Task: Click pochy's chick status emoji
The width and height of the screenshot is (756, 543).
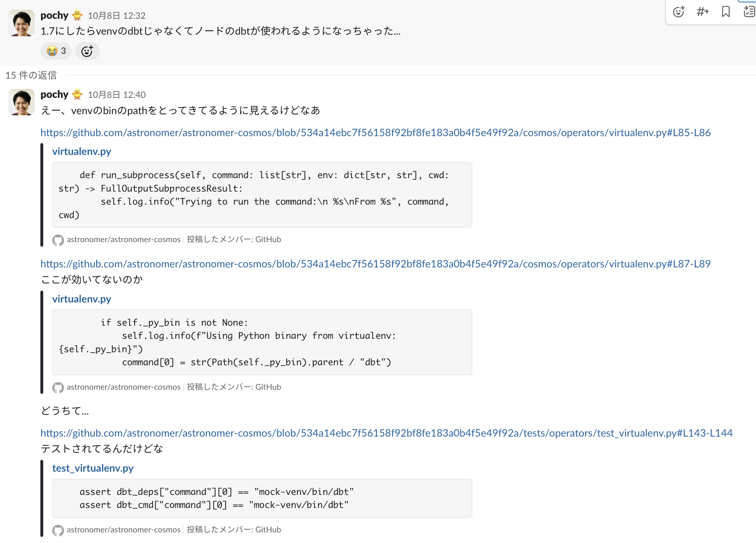Action: point(77,15)
